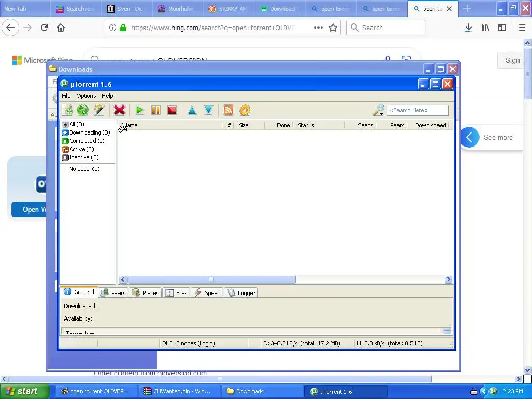The height and width of the screenshot is (399, 532).
Task: Click the red X Remove torrent icon
Action: tap(119, 110)
